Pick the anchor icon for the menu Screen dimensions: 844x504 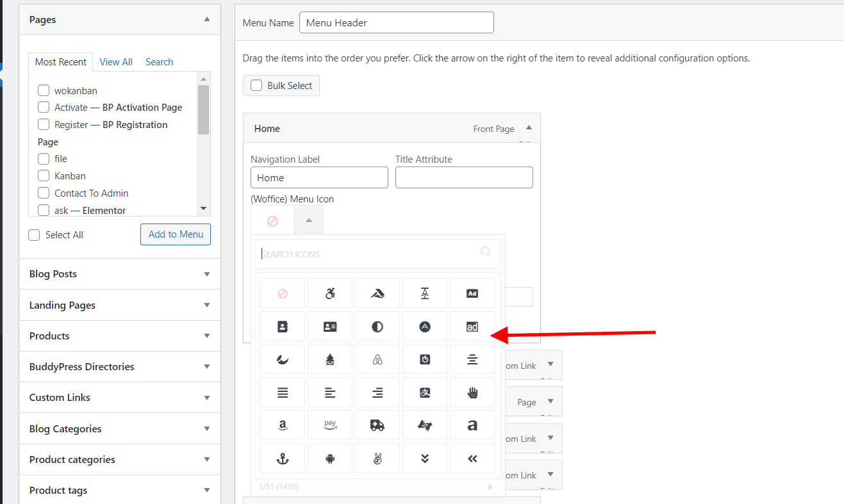coord(283,458)
